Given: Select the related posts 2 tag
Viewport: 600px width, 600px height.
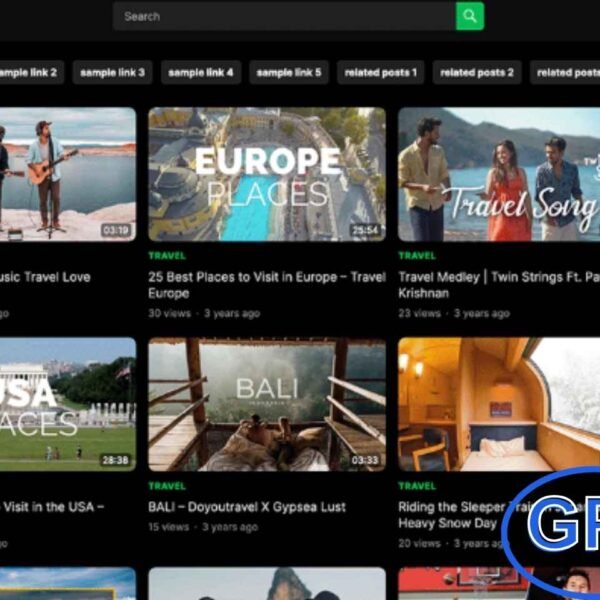Looking at the screenshot, I should tap(477, 72).
